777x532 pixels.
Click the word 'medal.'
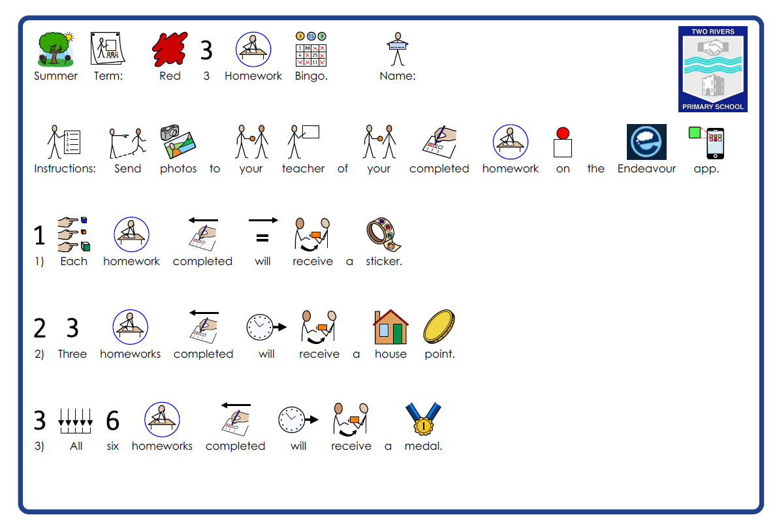click(424, 446)
